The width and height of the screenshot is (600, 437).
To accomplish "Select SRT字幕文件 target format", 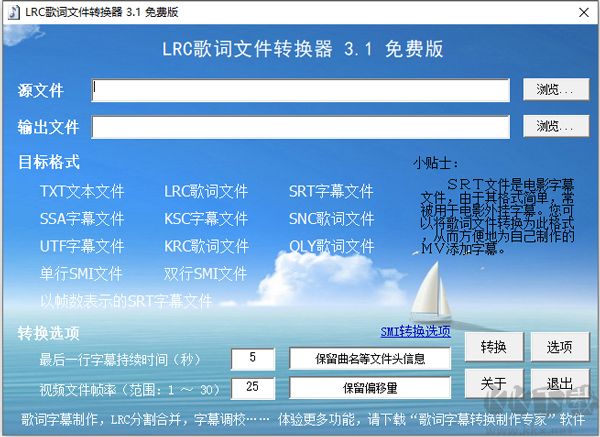I will [x=331, y=191].
